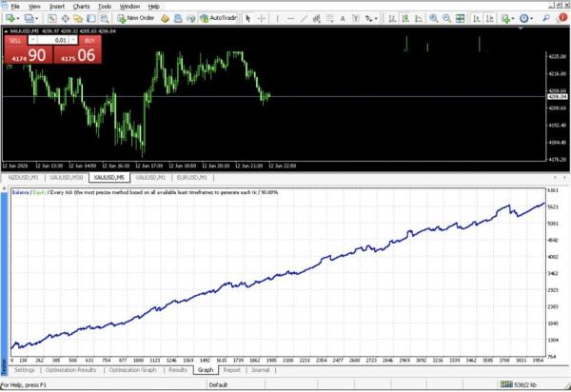This screenshot has width=571, height=392.
Task: Click the 0.01 lot volume field
Action: point(53,40)
